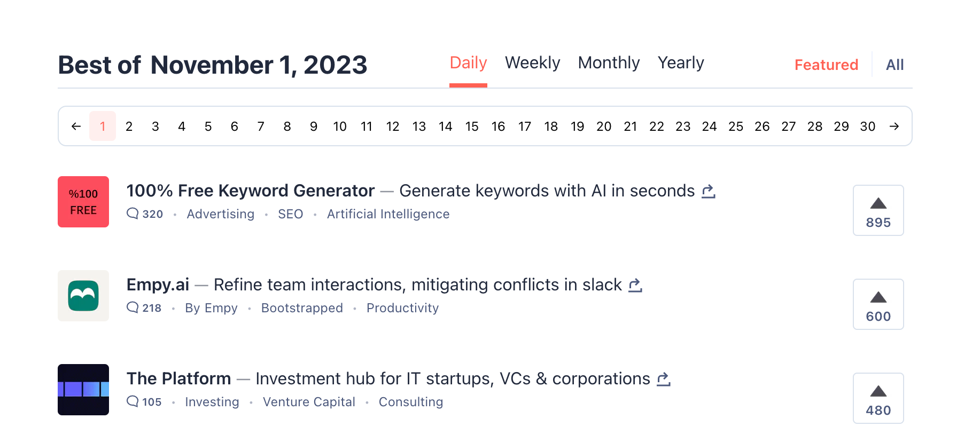Go to next day with right arrow
Image resolution: width=980 pixels, height=442 pixels.
(x=894, y=127)
